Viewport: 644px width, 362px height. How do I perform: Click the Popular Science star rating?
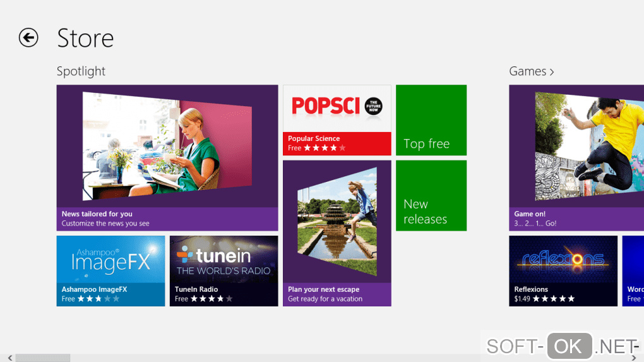click(325, 148)
